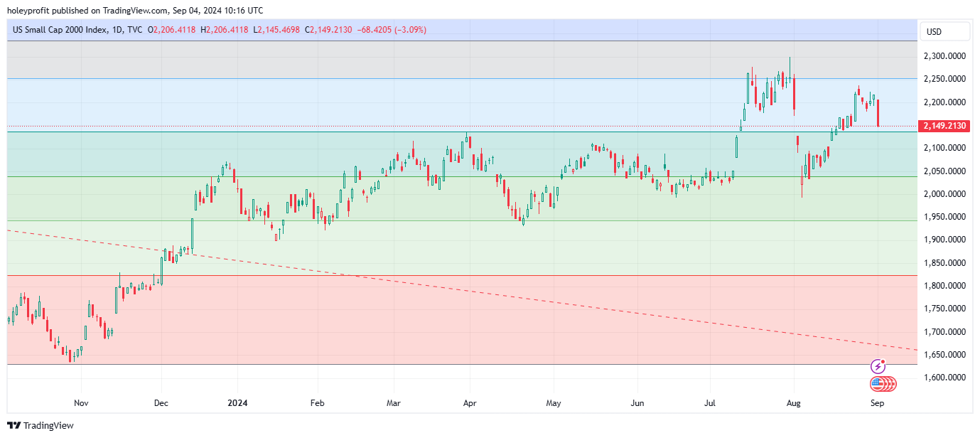The height and width of the screenshot is (438, 980).
Task: Click the 2,250.0000 price axis label
Action: 946,79
